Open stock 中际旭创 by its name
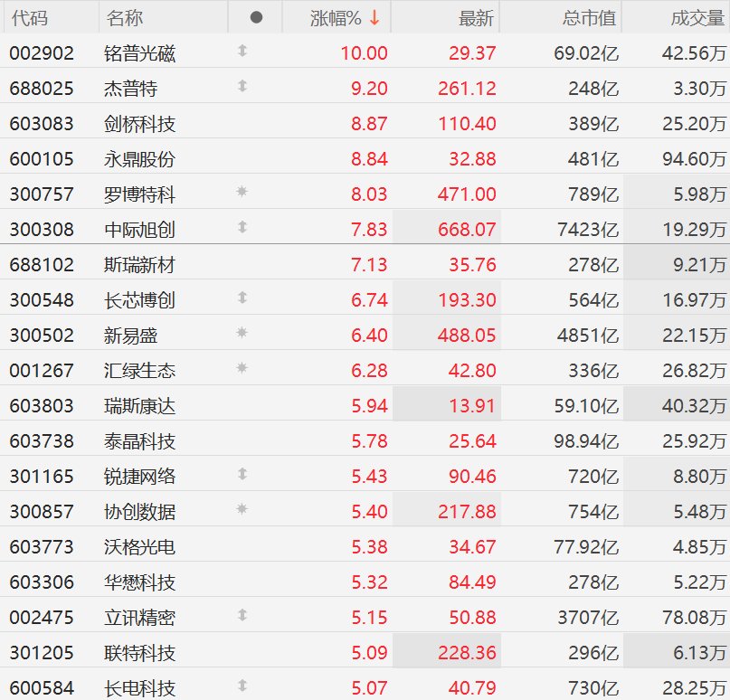The width and height of the screenshot is (730, 700). (139, 230)
